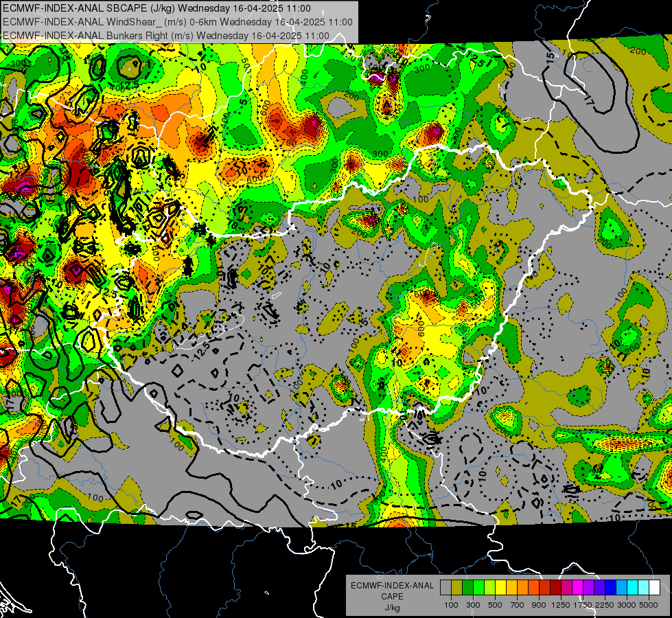Click the CAPE label in the legend
This screenshot has height=618, width=672.
coord(392,597)
